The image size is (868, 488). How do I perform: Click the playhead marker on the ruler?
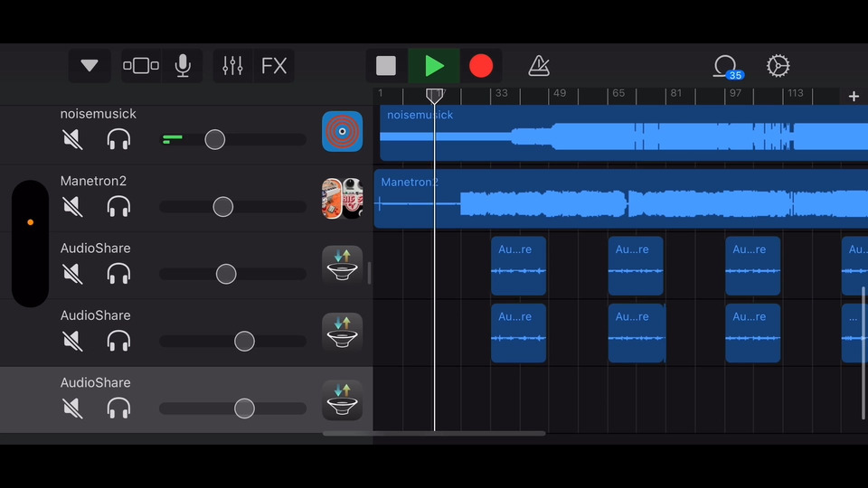[x=435, y=95]
